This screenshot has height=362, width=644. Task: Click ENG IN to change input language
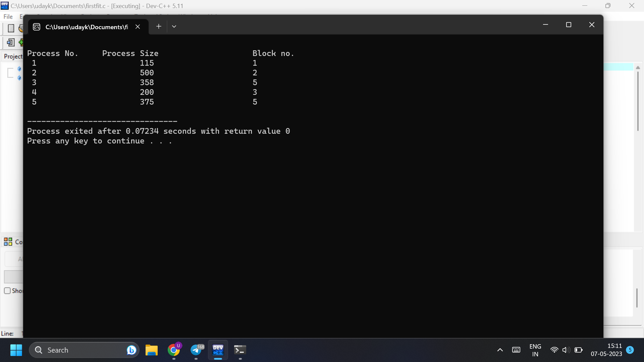coord(535,350)
